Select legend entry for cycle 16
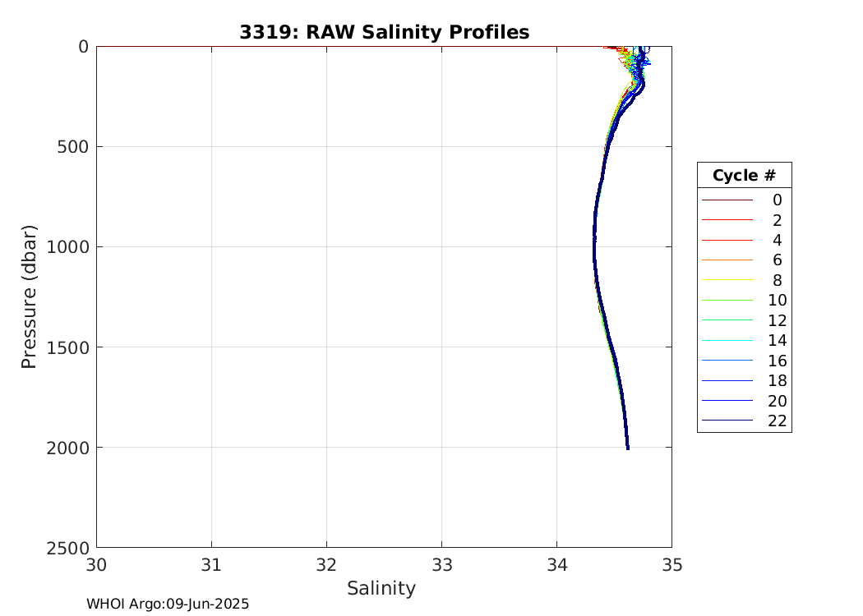This screenshot has height=616, width=863. tap(744, 361)
